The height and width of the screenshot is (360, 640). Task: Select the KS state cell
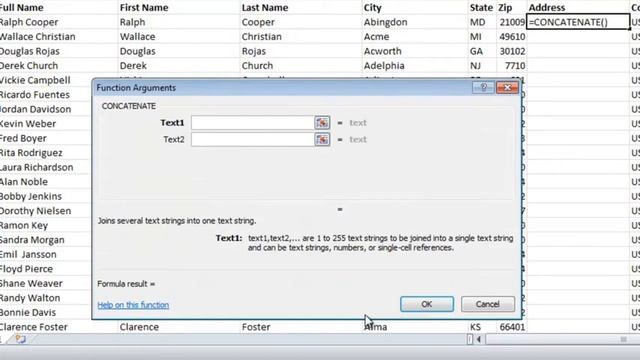(x=482, y=327)
